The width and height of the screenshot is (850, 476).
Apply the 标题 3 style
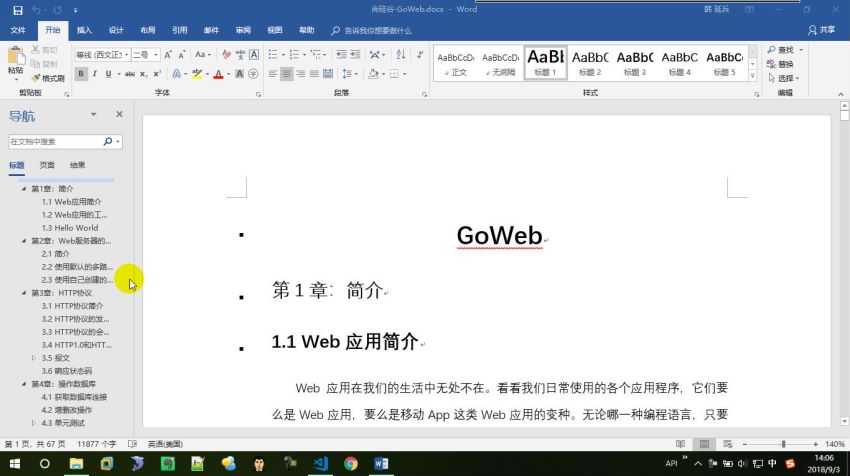tap(635, 63)
